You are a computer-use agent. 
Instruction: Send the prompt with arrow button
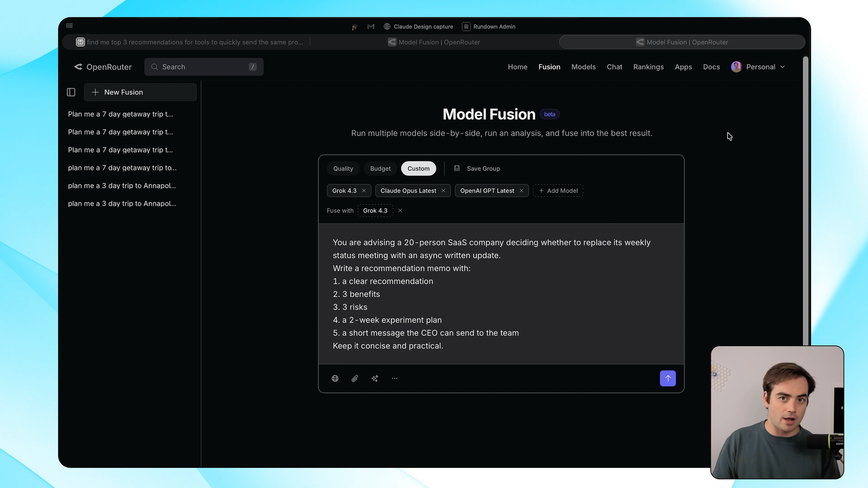(668, 378)
